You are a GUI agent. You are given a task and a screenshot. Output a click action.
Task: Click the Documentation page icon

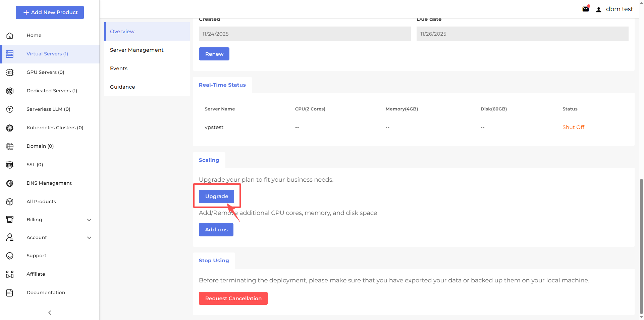10,292
